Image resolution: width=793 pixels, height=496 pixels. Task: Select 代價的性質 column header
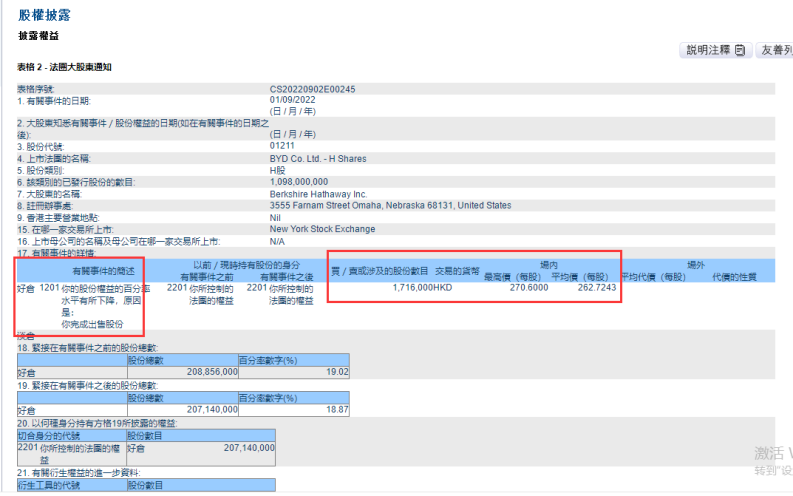click(x=734, y=277)
